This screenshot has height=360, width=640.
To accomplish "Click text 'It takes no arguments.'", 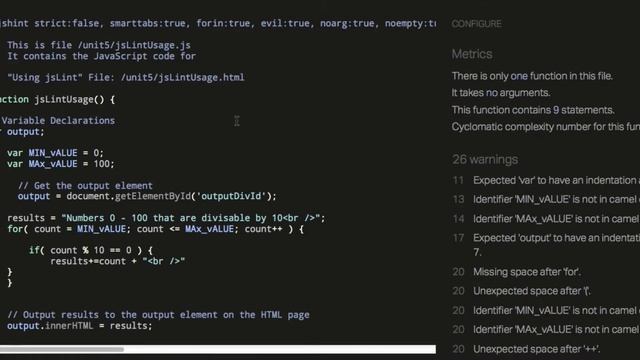I will [x=500, y=93].
